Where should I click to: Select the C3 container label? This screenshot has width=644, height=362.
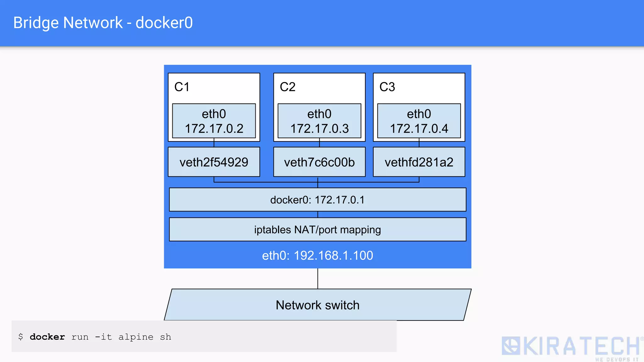click(387, 87)
